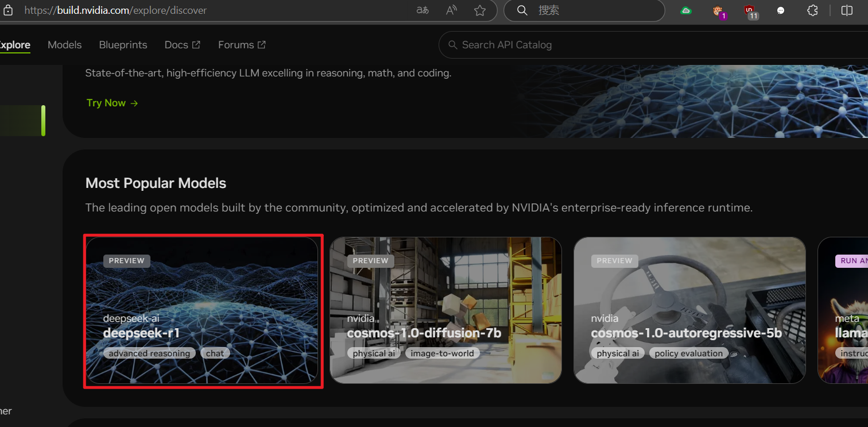Open the meta llama model card
This screenshot has height=427, width=868.
843,310
